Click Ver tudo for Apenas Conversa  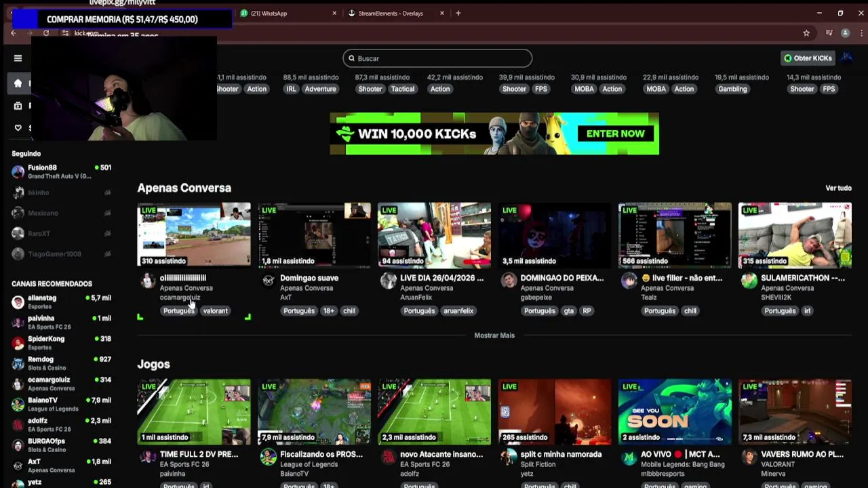(x=838, y=188)
